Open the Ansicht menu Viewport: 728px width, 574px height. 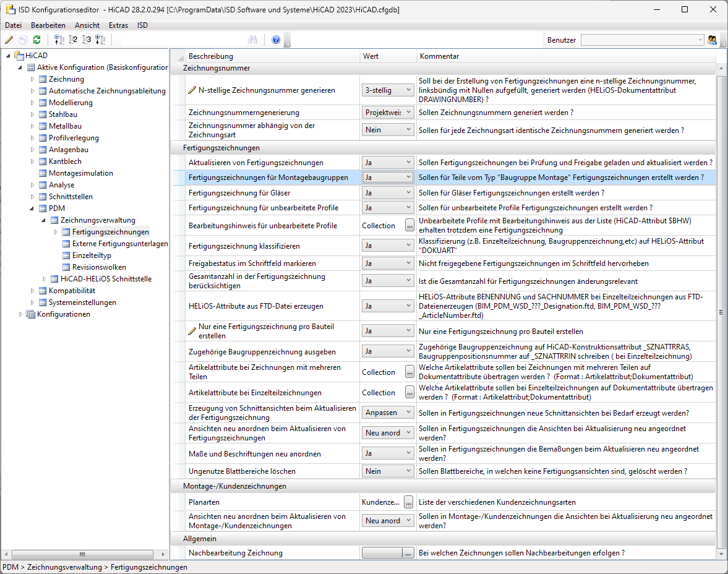87,25
